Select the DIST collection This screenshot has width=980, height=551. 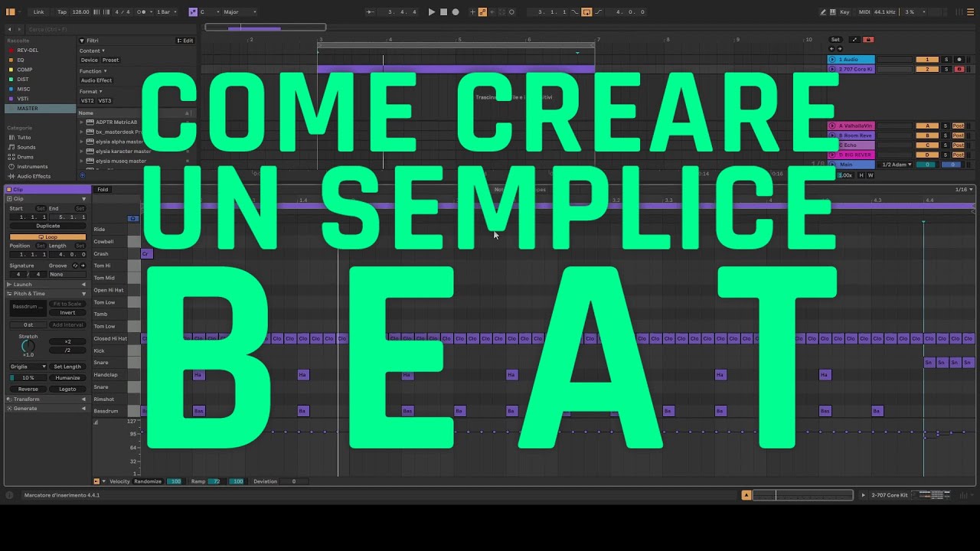23,80
